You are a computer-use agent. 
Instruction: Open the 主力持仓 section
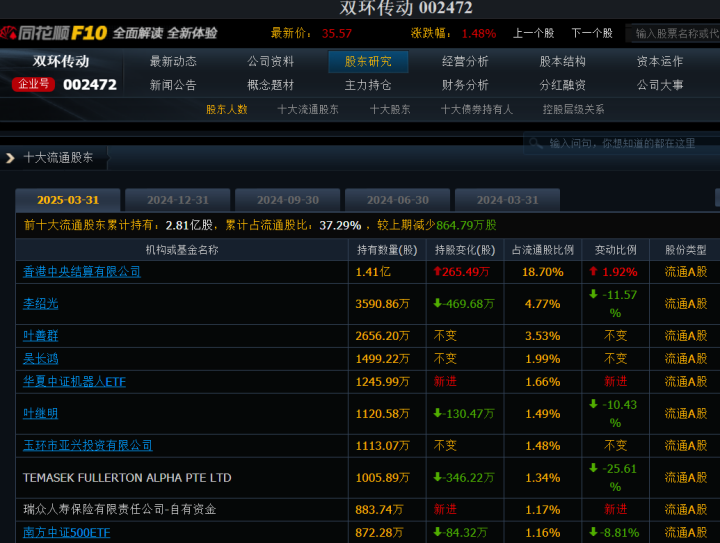click(368, 85)
